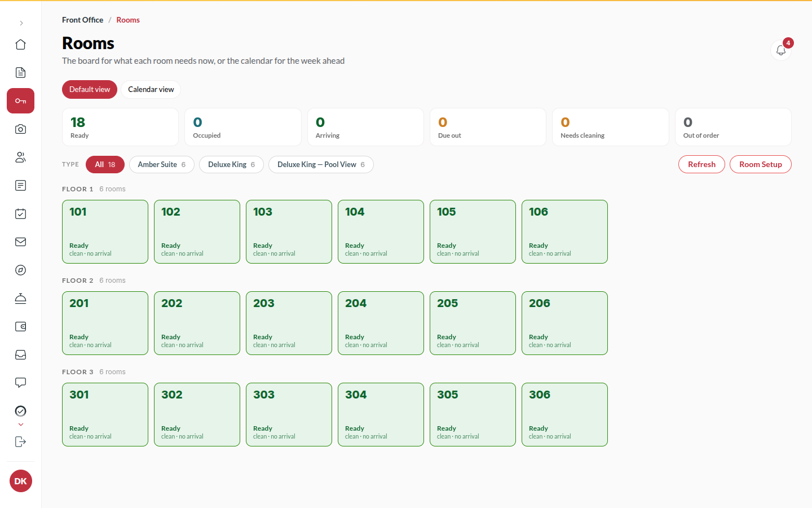Open the home icon in the sidebar
The image size is (812, 508).
click(x=21, y=45)
